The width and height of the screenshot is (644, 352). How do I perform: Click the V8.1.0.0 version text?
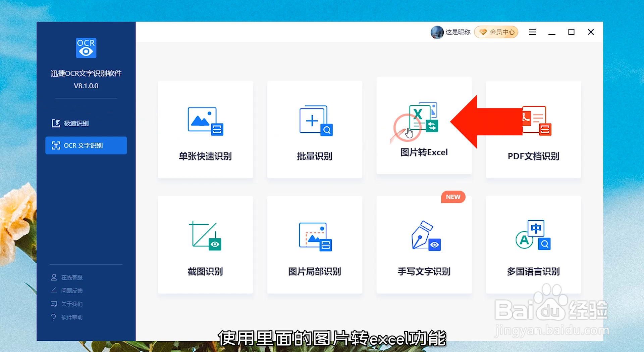point(86,86)
